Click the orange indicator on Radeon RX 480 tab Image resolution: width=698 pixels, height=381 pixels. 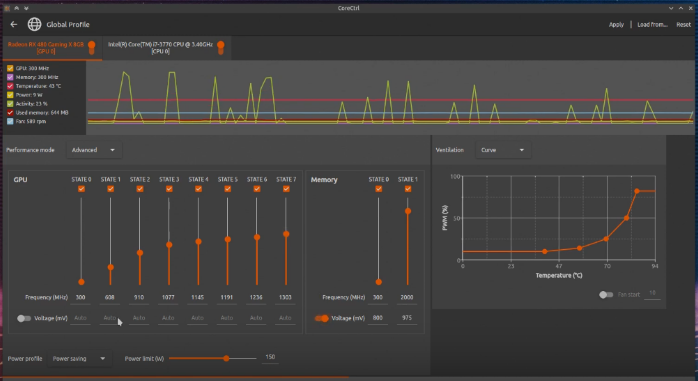pos(92,47)
